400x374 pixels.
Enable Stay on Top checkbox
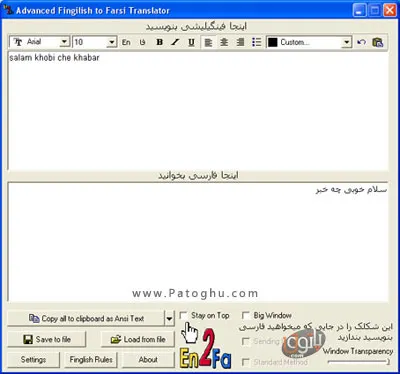coord(183,315)
